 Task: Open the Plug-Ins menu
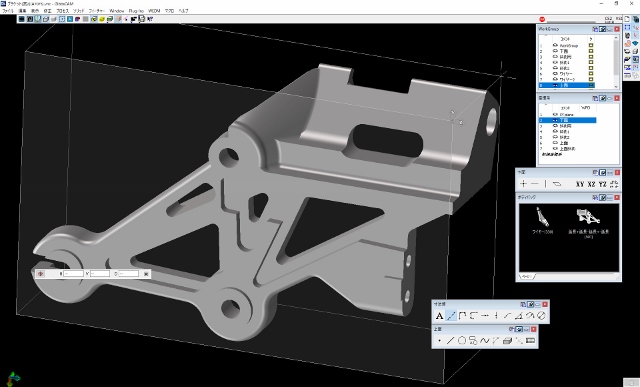pos(136,11)
